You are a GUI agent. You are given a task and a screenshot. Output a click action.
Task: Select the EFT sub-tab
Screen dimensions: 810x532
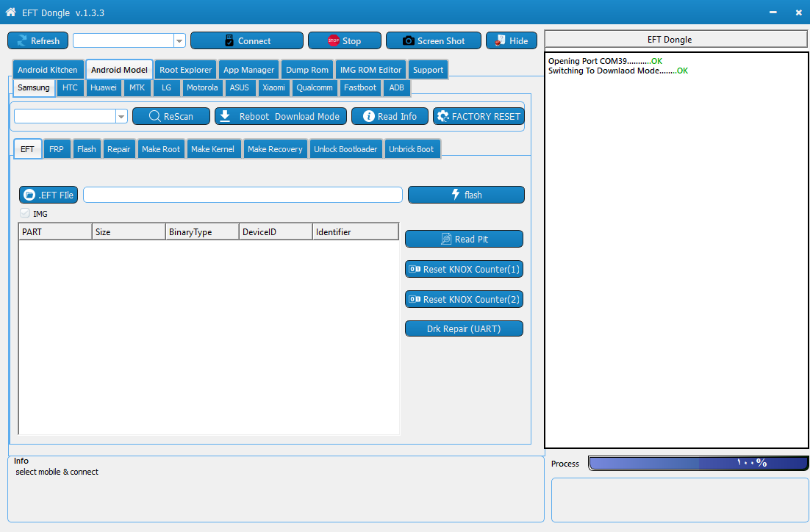(27, 148)
